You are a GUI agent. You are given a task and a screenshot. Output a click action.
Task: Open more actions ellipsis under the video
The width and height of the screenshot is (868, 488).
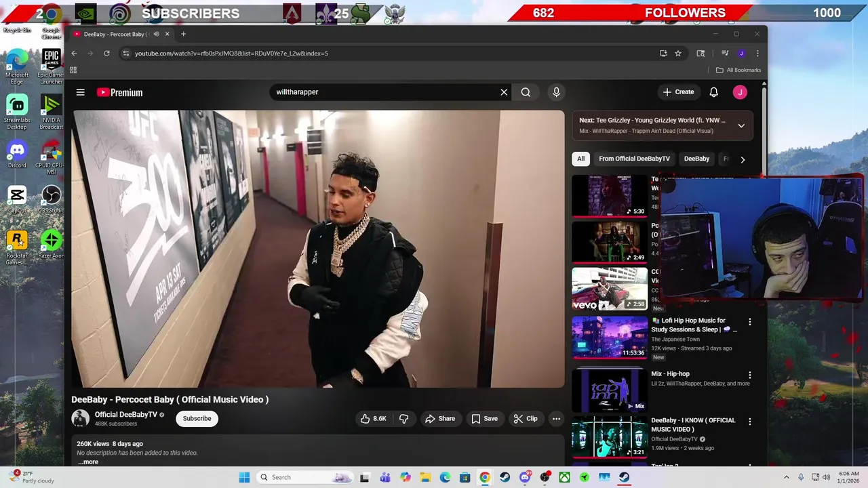pos(556,419)
